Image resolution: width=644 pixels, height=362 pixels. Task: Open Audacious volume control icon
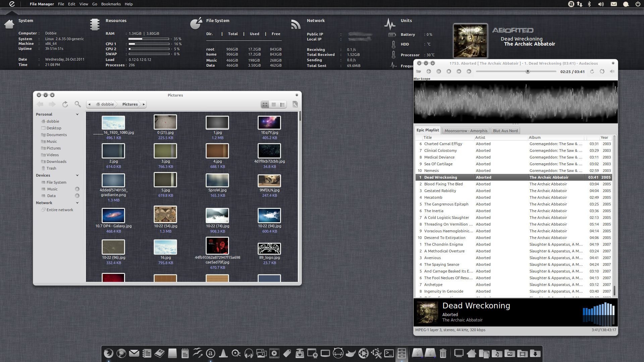612,71
